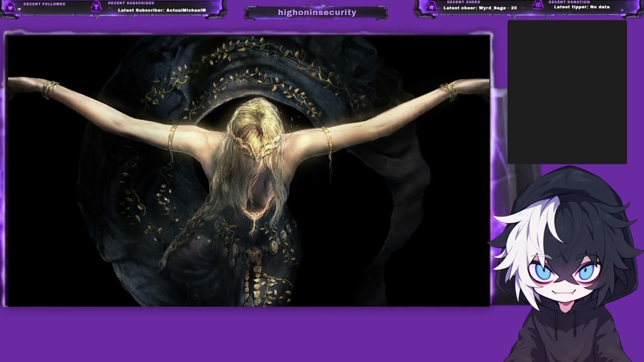Click 'Latest cheer: Wyrd_Sage - 20' text
Screen dimensions: 644x362
coord(480,8)
